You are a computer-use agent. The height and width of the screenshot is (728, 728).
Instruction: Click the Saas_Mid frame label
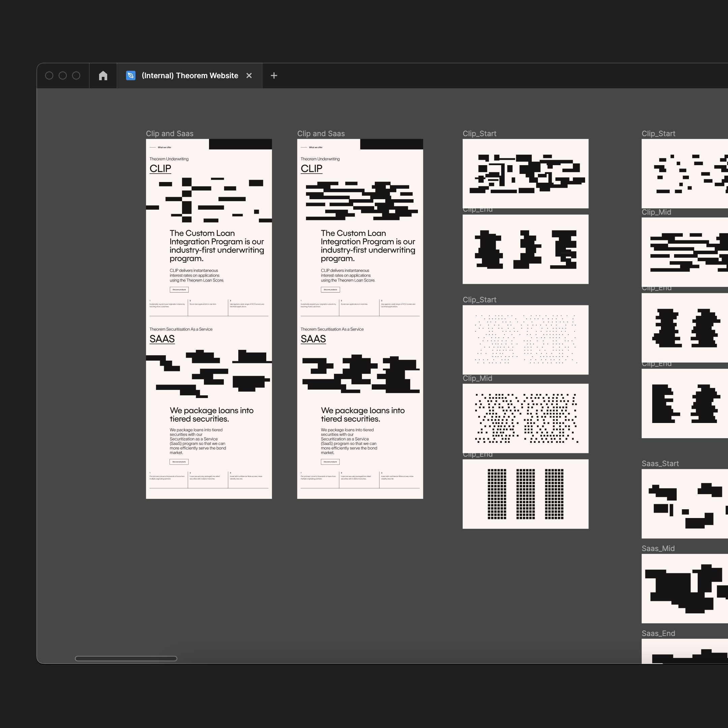click(658, 548)
